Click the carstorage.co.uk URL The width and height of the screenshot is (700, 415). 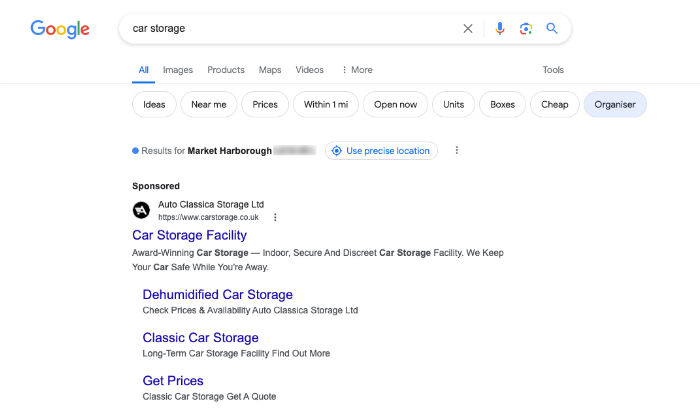[208, 217]
